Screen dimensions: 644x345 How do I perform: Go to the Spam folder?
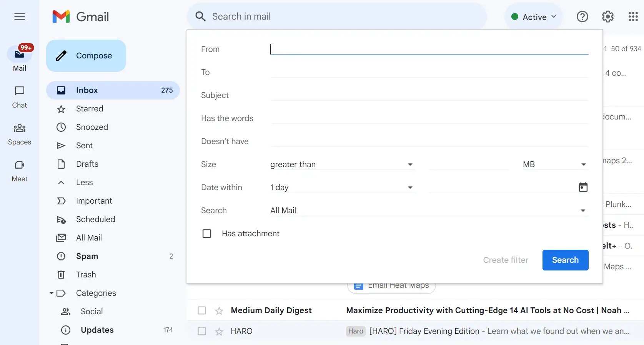[x=87, y=256]
